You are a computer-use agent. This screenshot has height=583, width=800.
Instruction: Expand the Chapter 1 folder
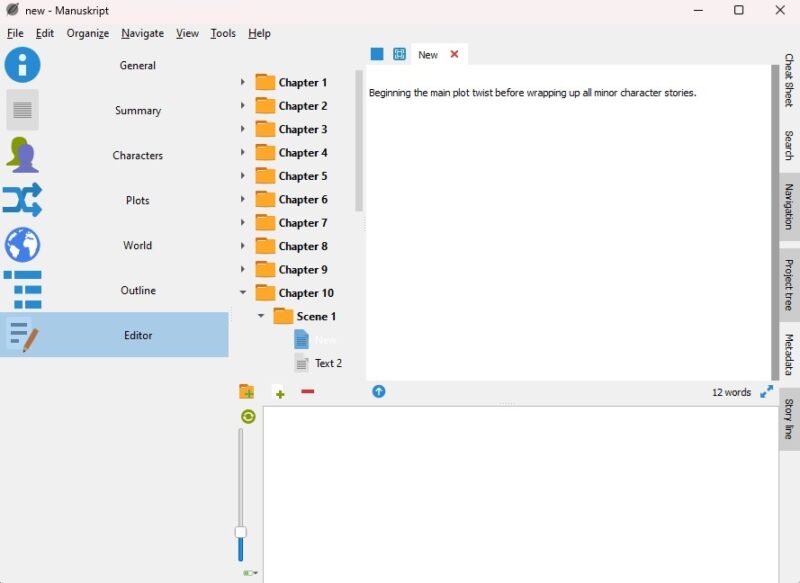[x=241, y=82]
